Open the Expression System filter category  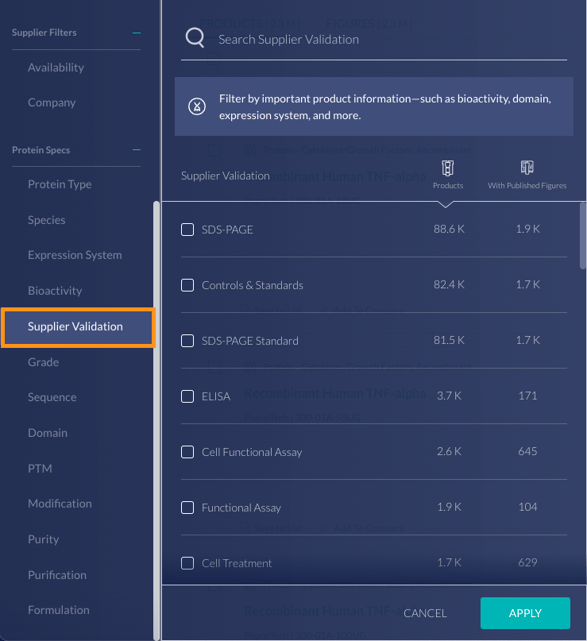tap(75, 255)
